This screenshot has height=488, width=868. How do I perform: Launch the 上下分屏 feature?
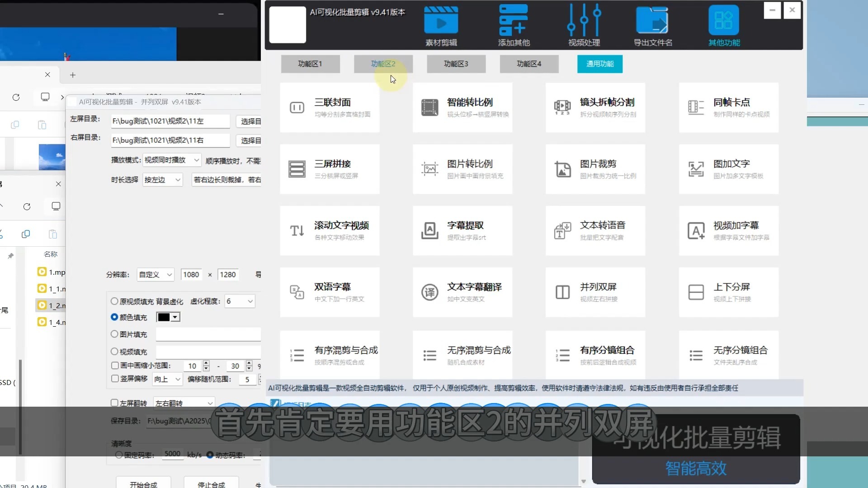coord(728,292)
